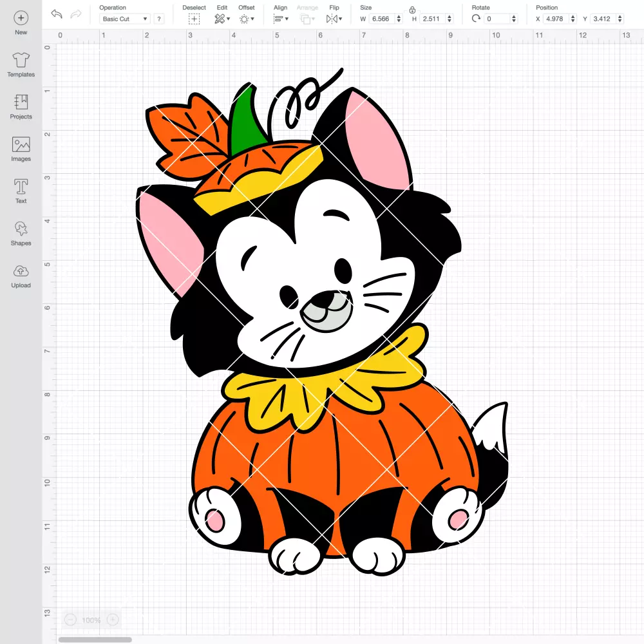
Task: Click the Position X value field
Action: pos(556,19)
